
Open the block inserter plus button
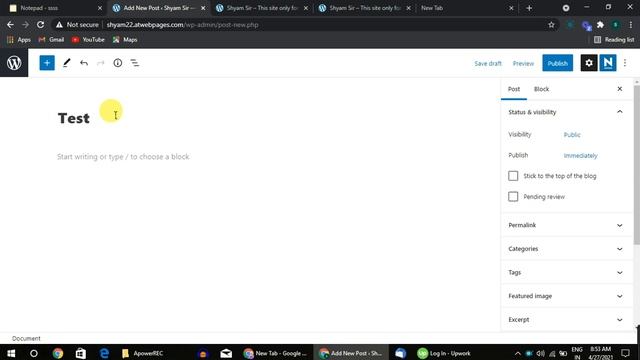[47, 63]
